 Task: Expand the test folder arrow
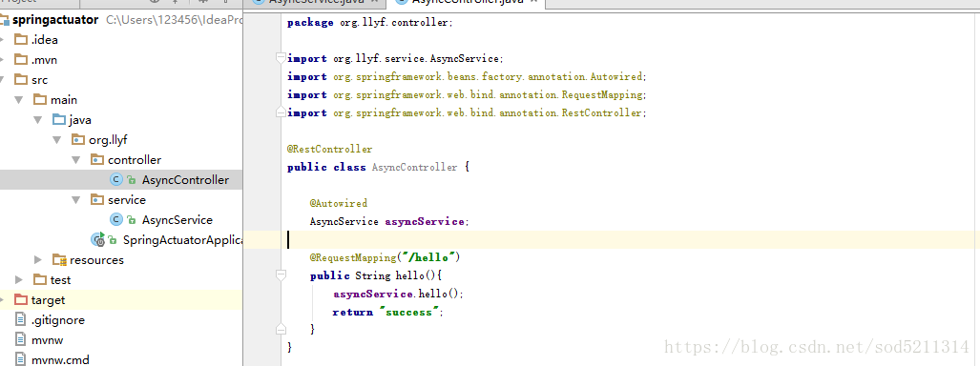pos(19,280)
